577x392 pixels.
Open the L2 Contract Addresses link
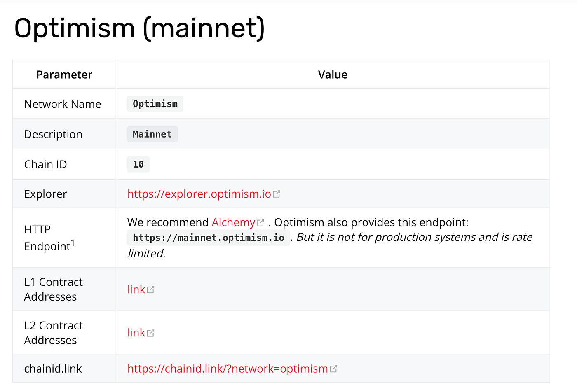click(136, 333)
